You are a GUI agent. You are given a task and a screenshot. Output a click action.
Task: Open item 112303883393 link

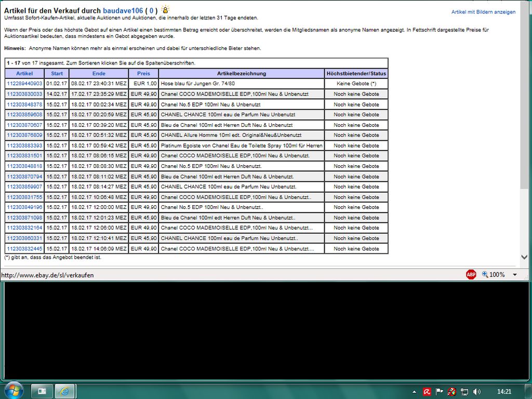pos(24,145)
